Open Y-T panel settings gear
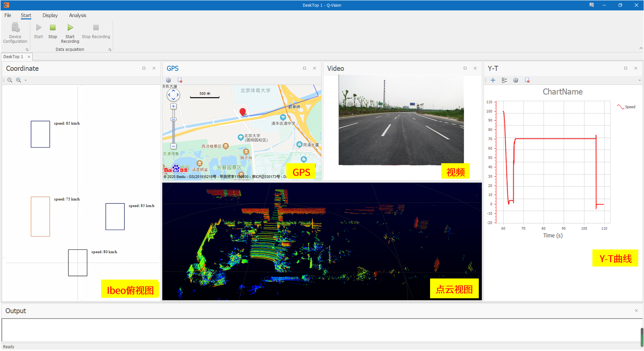 tap(515, 80)
